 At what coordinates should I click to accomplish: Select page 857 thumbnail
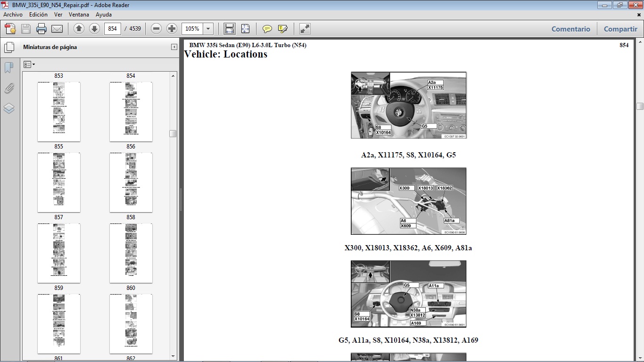(x=59, y=253)
